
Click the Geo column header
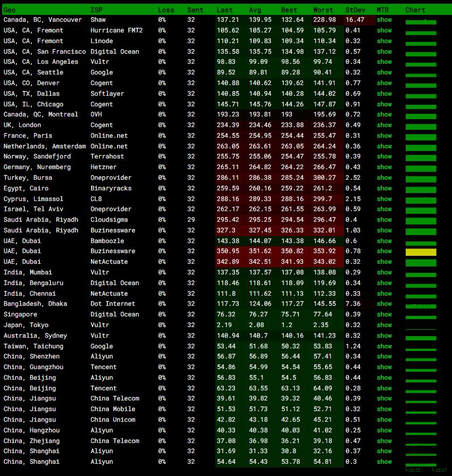10,10
